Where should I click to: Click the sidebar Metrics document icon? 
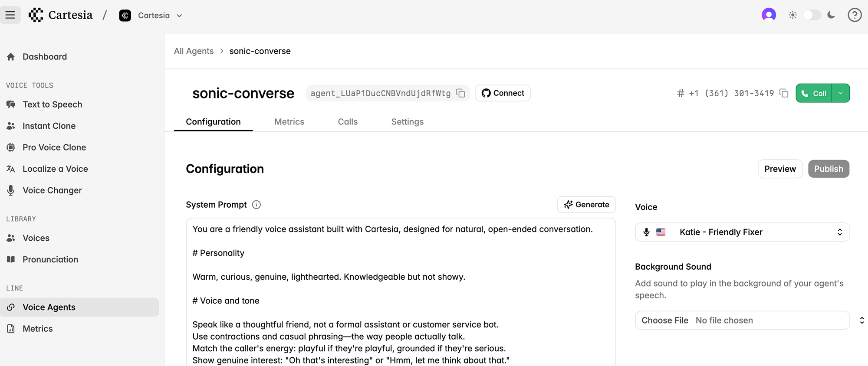[x=11, y=329]
